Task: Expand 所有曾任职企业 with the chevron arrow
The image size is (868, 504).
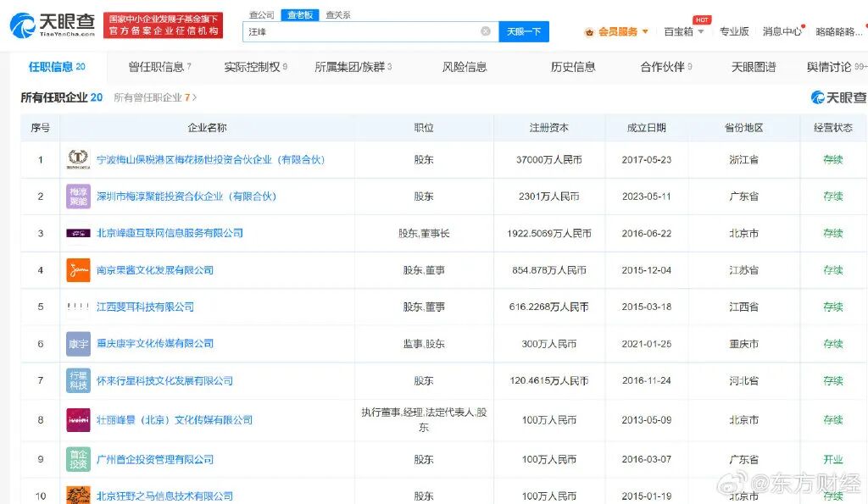Action: pos(194,97)
